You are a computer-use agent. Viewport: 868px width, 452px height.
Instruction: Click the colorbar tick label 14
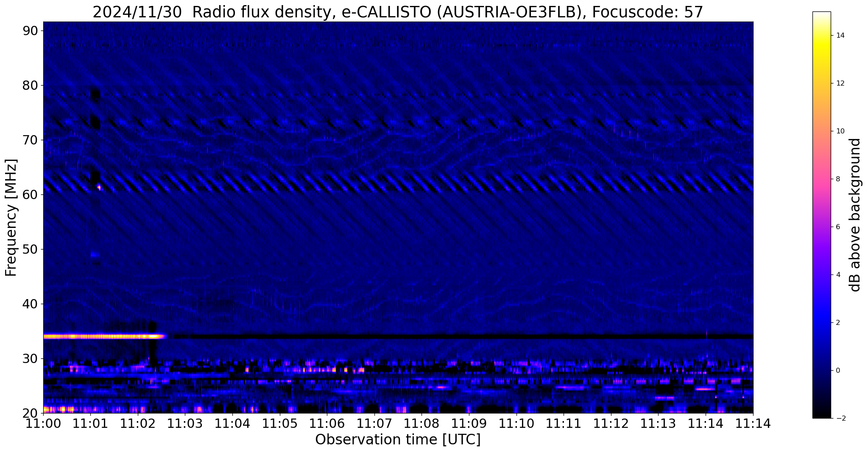click(x=840, y=36)
